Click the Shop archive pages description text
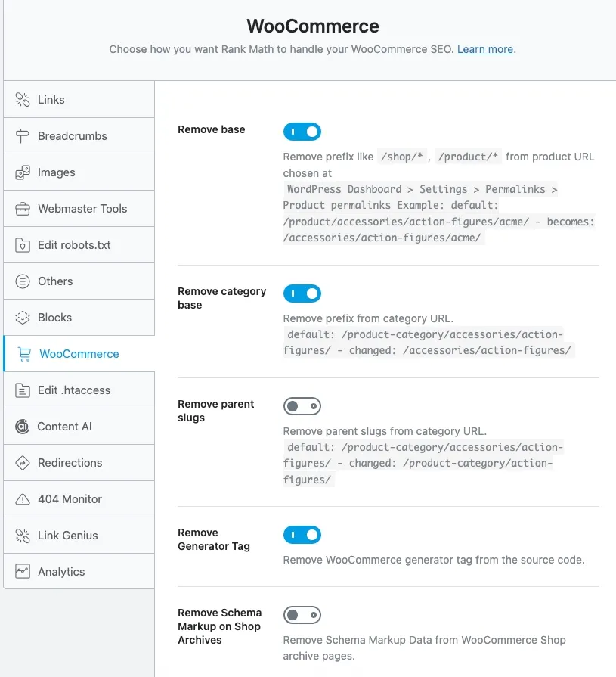This screenshot has width=616, height=677. click(x=425, y=648)
